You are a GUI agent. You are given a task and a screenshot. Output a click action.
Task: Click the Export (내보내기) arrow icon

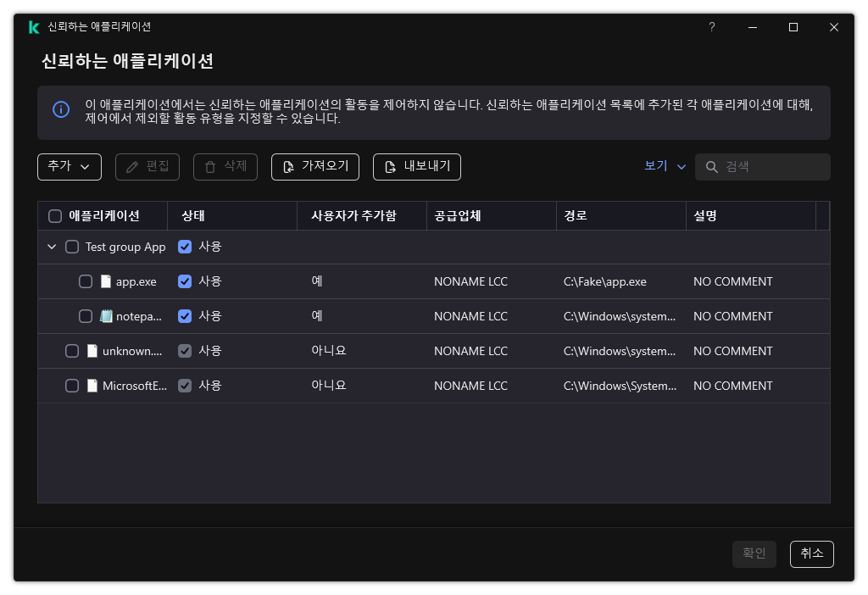coord(390,167)
